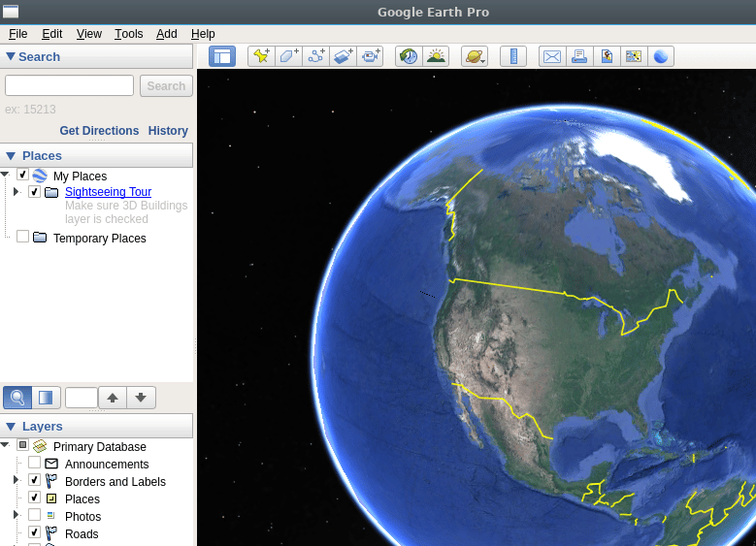Screen dimensions: 756x546
Task: Select the Announcements layer label
Action: point(107,465)
